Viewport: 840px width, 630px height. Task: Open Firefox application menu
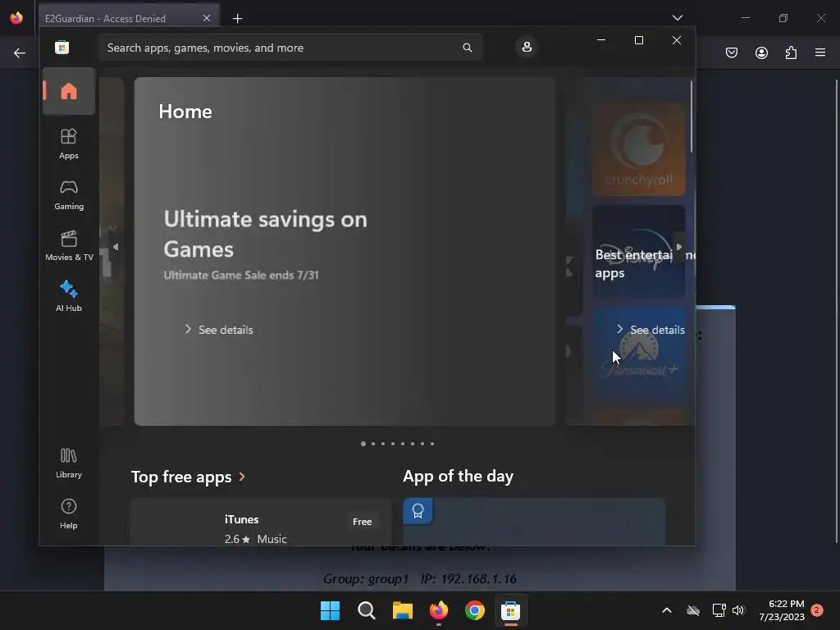pyautogui.click(x=820, y=52)
